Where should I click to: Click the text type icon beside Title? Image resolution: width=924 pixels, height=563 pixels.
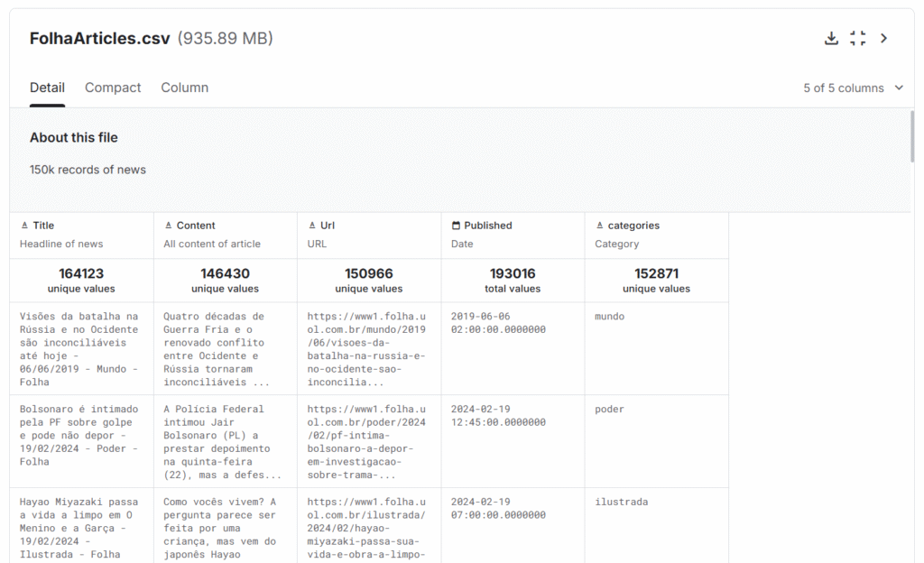[x=24, y=226]
